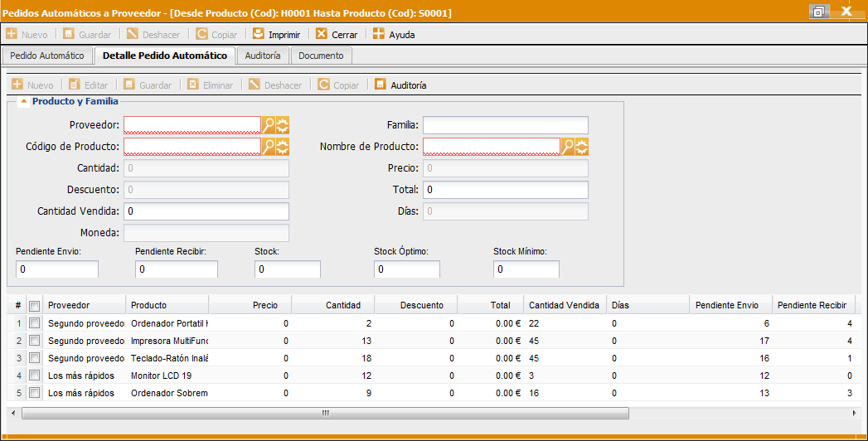Select the 'Monitor LCD 19' product cell

coord(167,376)
